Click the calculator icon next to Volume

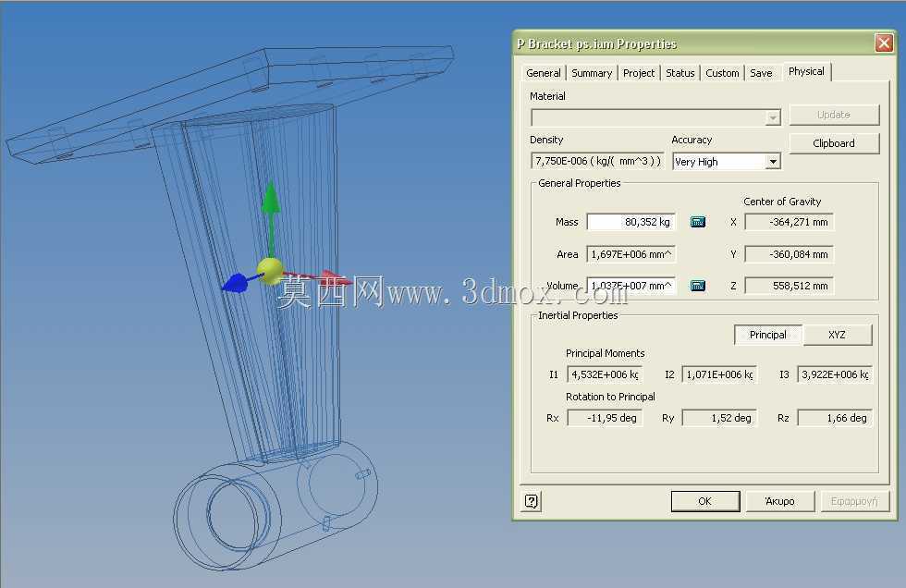(x=698, y=286)
